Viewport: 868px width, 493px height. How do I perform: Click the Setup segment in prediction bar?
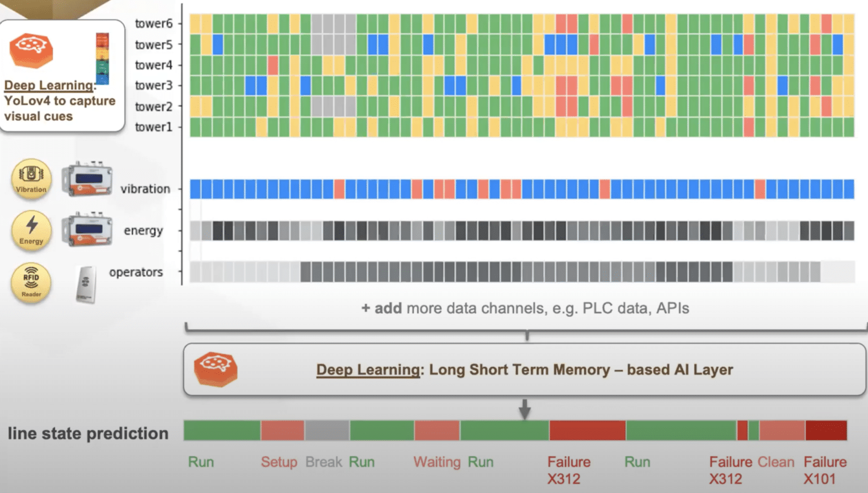point(283,430)
